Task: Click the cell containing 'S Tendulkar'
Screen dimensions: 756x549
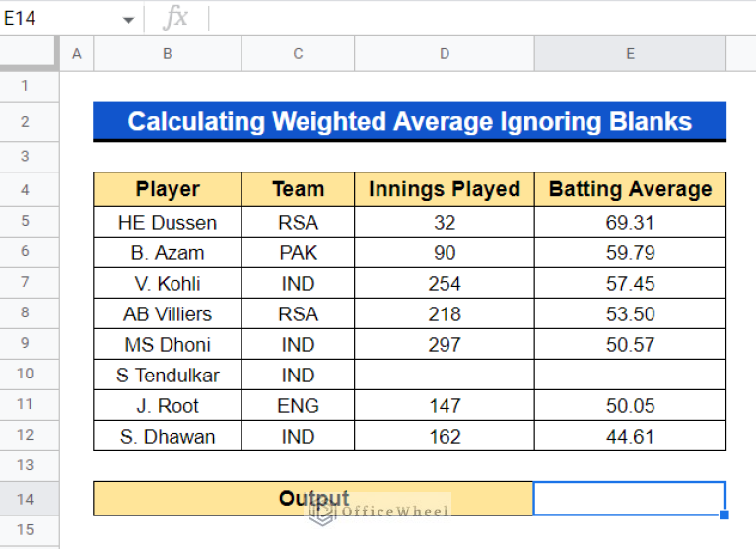Action: [168, 375]
